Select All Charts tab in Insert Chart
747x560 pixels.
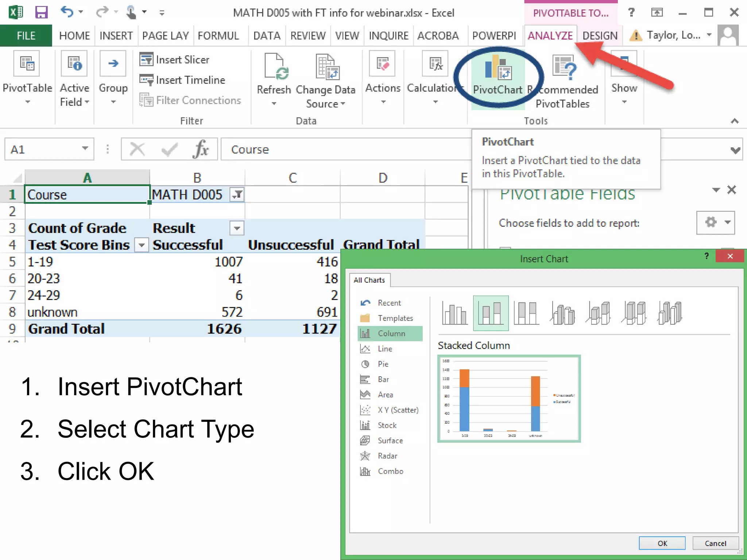click(x=369, y=280)
